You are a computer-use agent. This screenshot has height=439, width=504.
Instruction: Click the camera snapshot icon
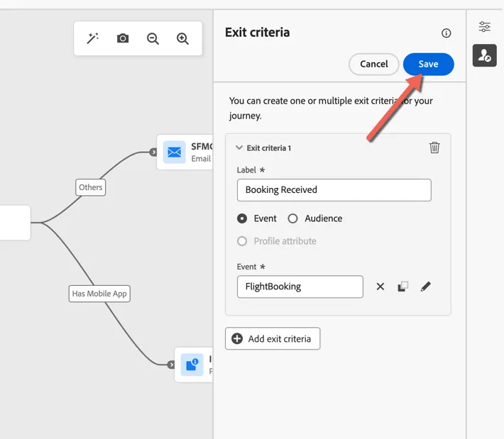[123, 38]
